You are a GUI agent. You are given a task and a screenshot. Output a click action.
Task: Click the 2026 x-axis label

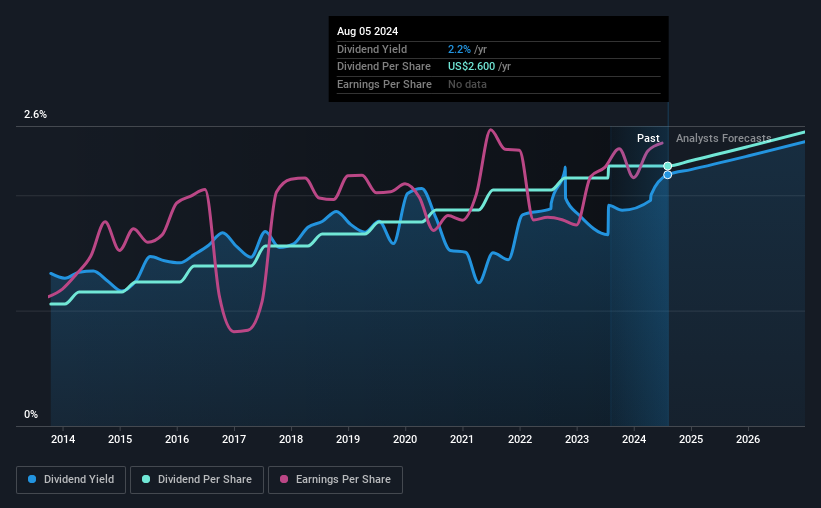[748, 439]
